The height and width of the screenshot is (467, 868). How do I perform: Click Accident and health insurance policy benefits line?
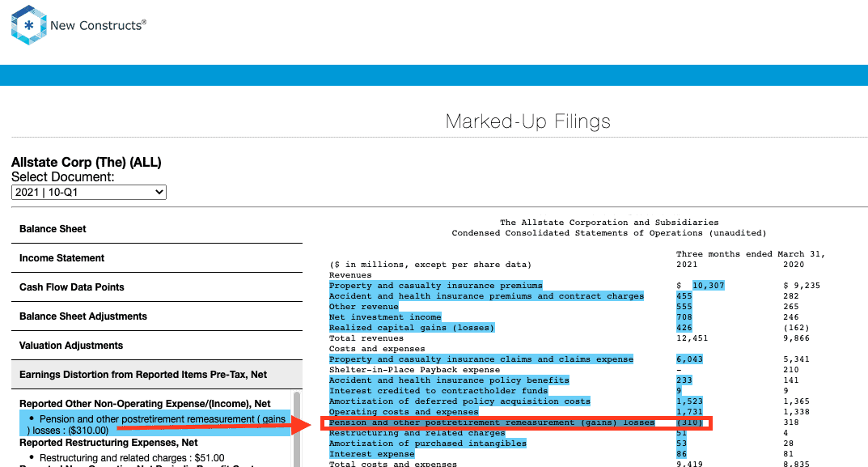[x=449, y=380]
